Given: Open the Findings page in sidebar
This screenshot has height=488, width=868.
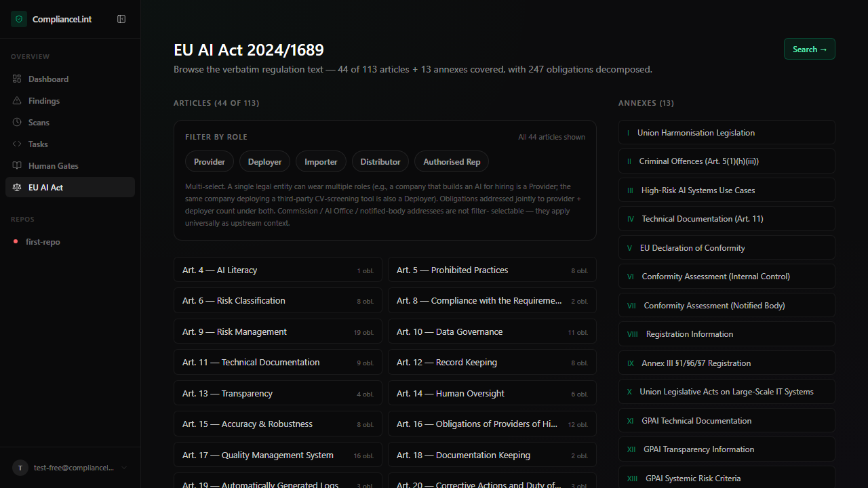Looking at the screenshot, I should [44, 101].
